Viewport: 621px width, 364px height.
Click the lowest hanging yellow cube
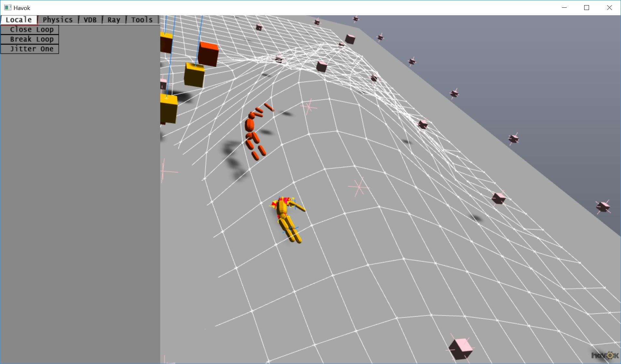pyautogui.click(x=169, y=108)
